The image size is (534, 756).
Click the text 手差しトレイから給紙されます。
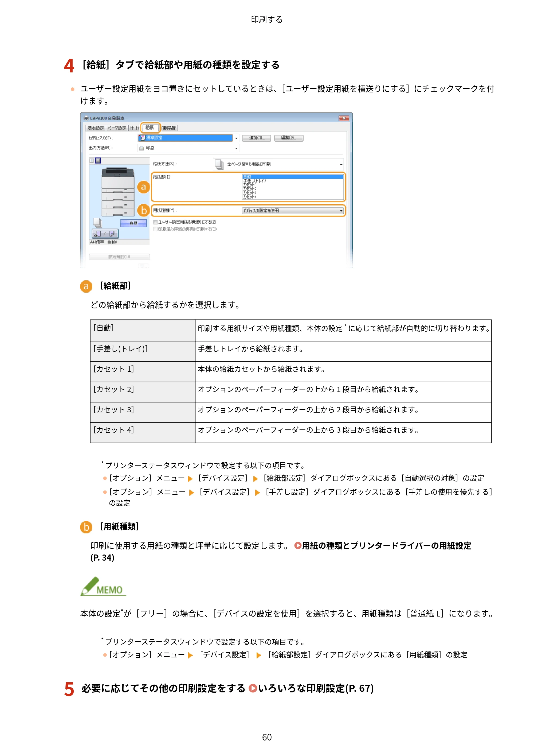tap(251, 348)
